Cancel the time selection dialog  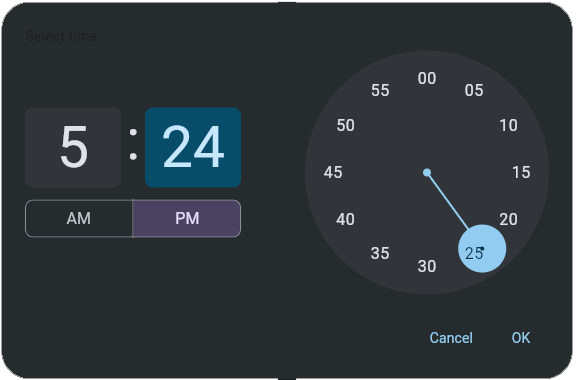pyautogui.click(x=451, y=338)
